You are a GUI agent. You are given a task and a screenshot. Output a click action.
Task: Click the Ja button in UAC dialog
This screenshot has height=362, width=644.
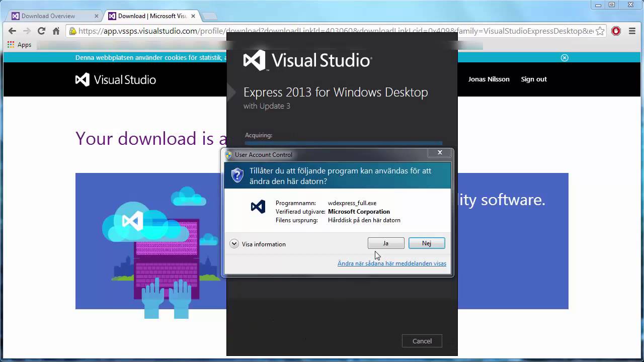pos(386,243)
